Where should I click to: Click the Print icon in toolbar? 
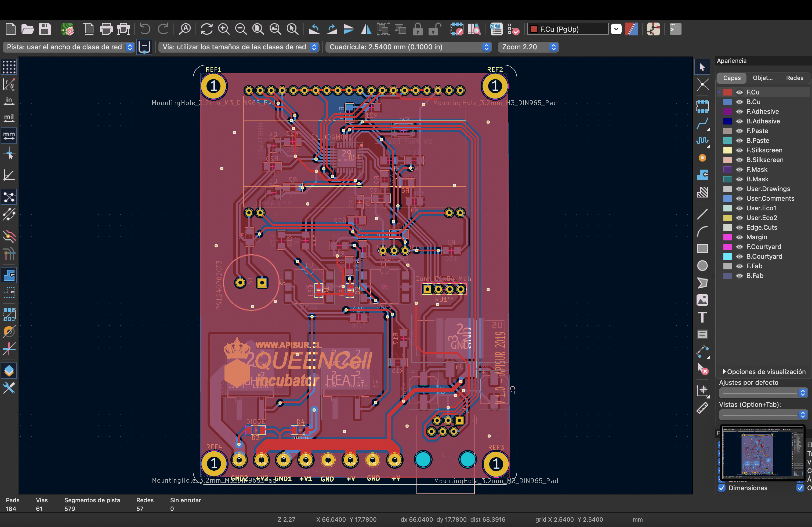(x=106, y=29)
